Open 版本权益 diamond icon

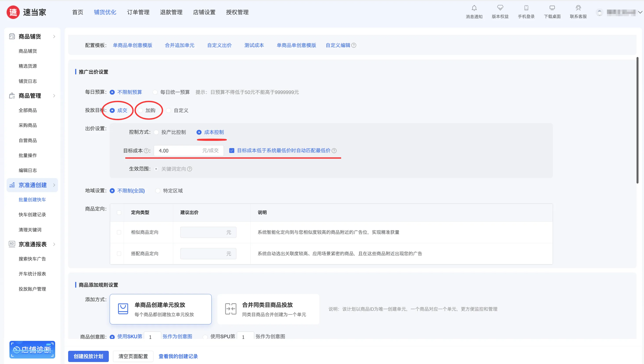click(x=500, y=8)
